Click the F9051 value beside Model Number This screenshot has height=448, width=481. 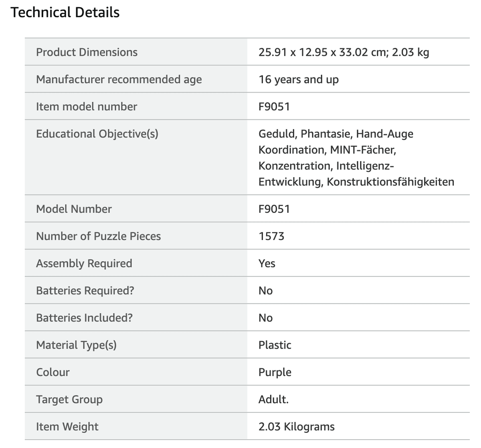click(274, 209)
